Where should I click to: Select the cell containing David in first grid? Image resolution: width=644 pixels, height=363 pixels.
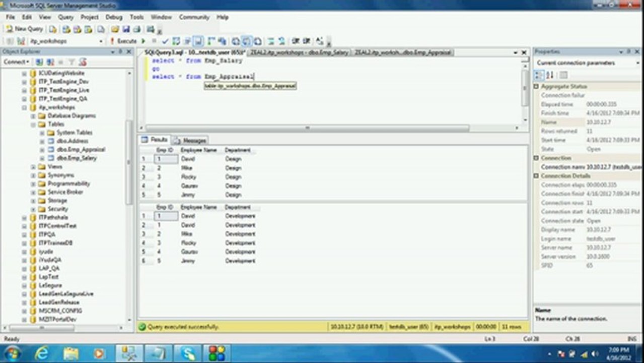[x=188, y=159]
